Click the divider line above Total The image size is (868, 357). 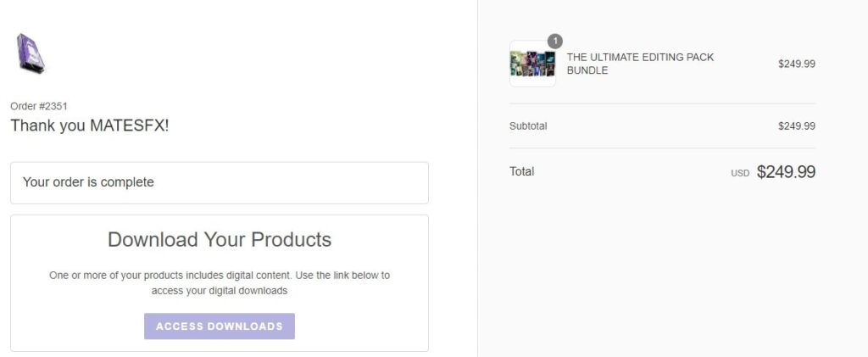coord(662,148)
